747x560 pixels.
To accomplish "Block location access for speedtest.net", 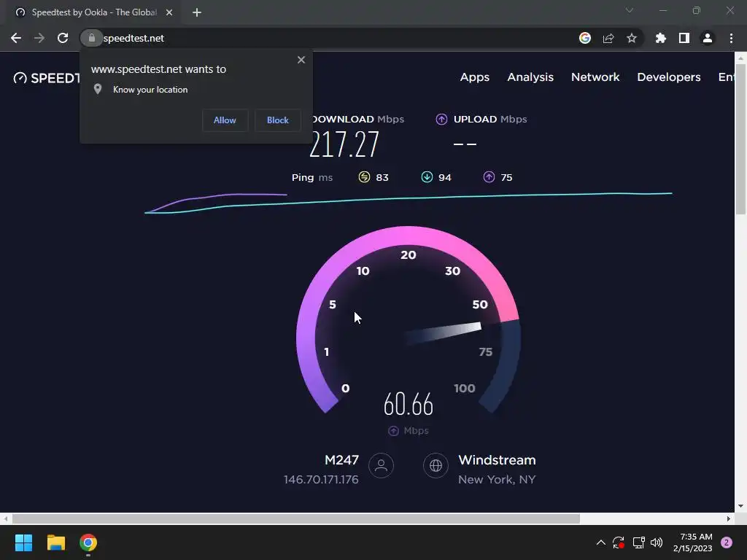I will (278, 120).
